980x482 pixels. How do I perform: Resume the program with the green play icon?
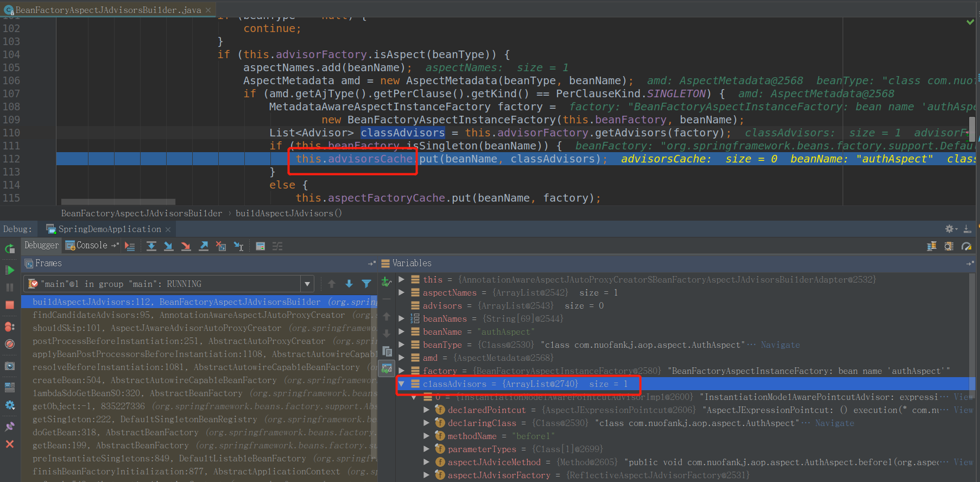coord(10,270)
